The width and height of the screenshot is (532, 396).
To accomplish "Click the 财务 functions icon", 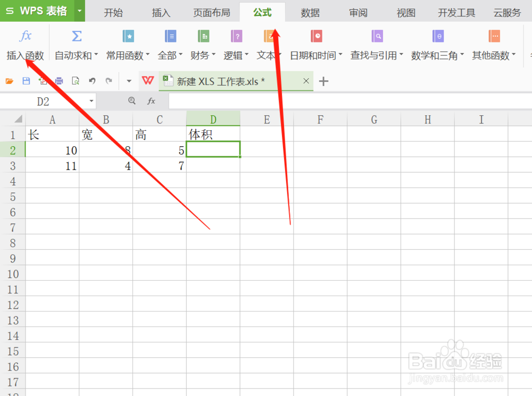I will coord(204,36).
